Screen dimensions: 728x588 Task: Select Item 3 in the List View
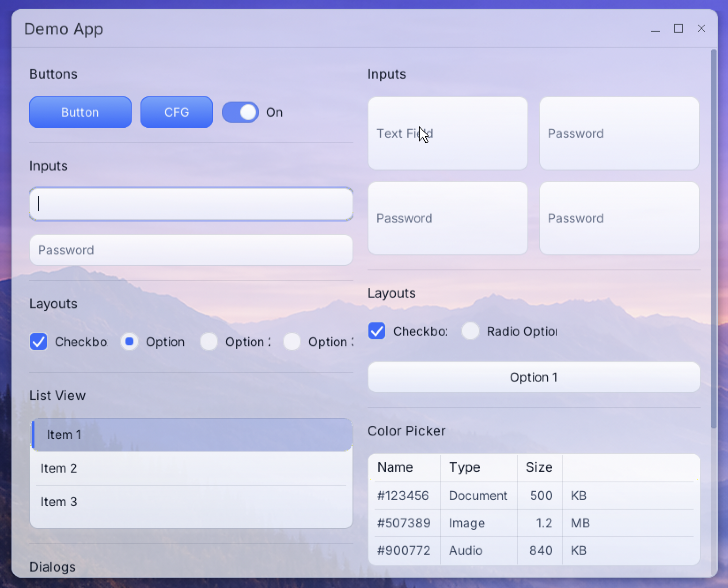pyautogui.click(x=191, y=502)
